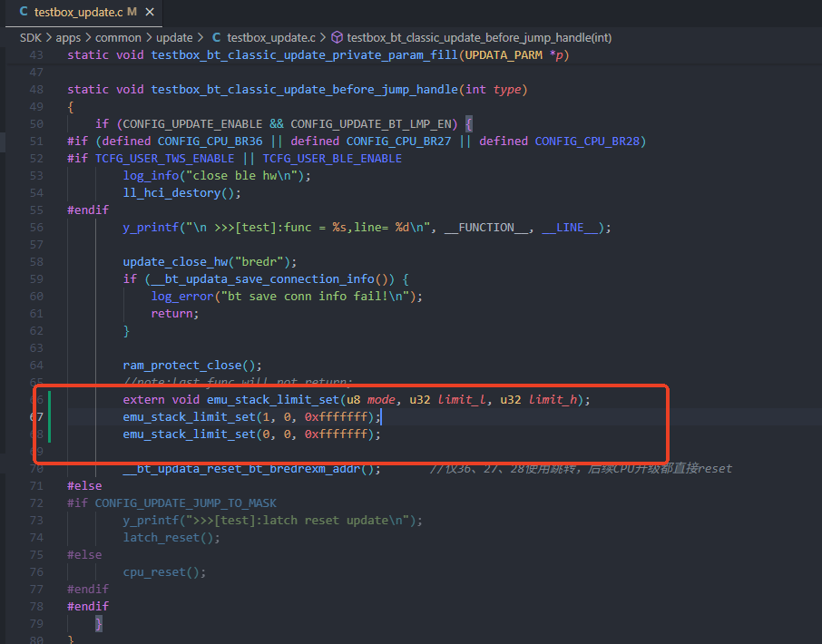Open the testbox_update.c breadcrumb file entry
Screen dimensions: 822x644
coord(271,38)
